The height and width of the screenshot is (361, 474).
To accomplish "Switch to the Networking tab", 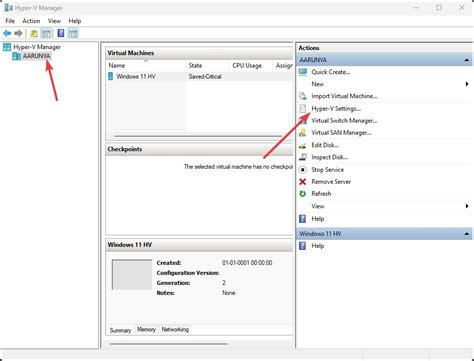I will click(x=175, y=329).
